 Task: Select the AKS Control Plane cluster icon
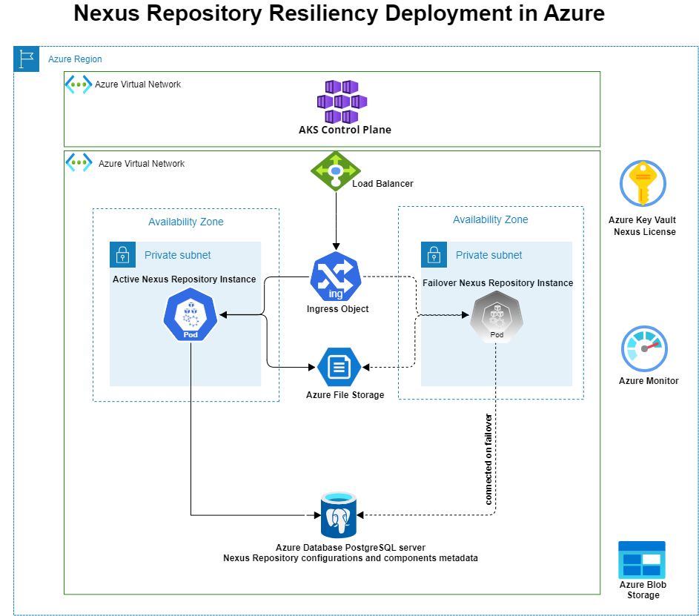tap(342, 102)
